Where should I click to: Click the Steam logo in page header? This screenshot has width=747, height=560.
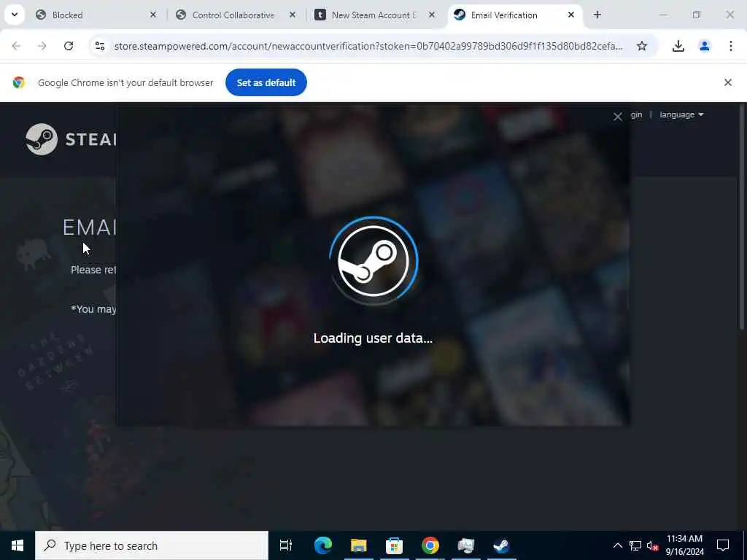[71, 139]
